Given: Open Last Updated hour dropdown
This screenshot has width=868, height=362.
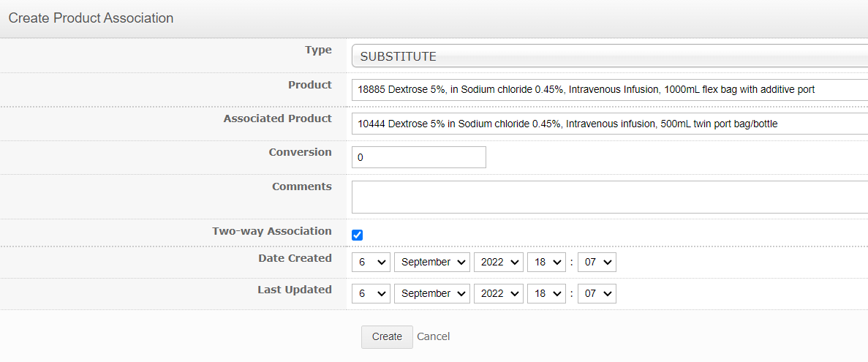Looking at the screenshot, I should 546,293.
